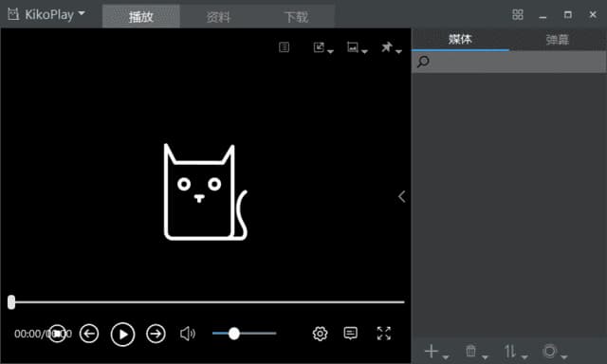The width and height of the screenshot is (607, 364).
Task: Click the seek bar handle at start
Action: click(11, 302)
